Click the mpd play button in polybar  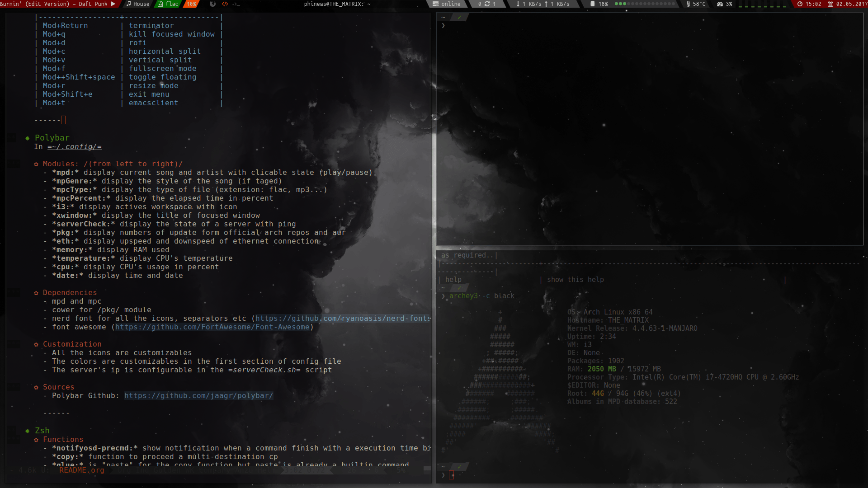pyautogui.click(x=113, y=4)
